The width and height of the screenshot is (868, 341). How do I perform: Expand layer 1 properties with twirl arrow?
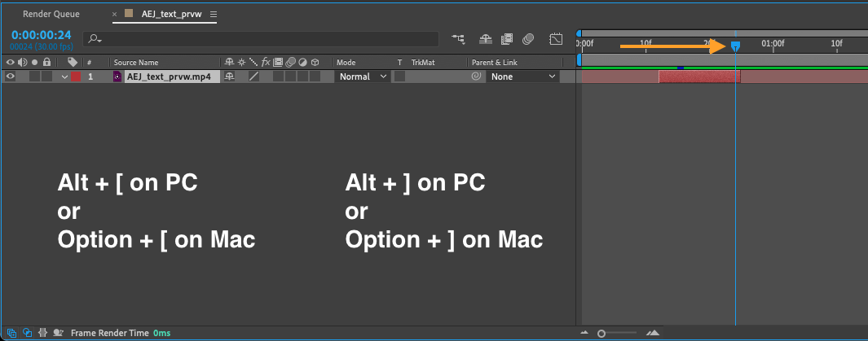tap(64, 77)
